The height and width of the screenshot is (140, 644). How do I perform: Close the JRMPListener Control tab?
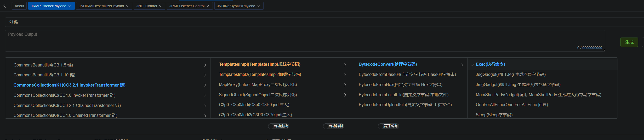208,6
